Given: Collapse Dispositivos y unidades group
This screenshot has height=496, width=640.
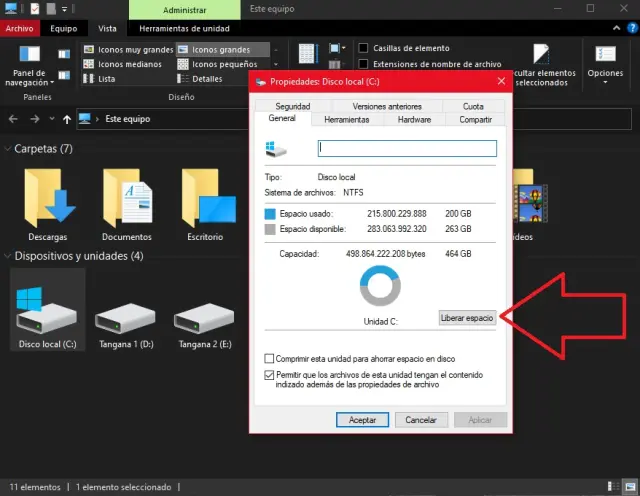Looking at the screenshot, I should 8,256.
